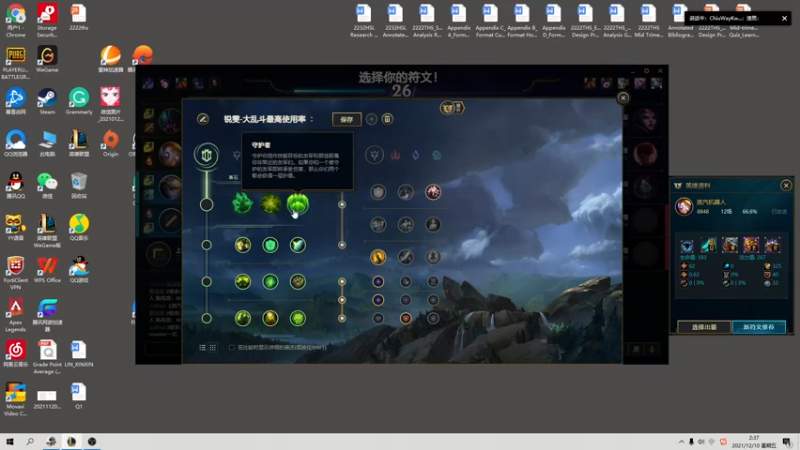Pick the Legend: Alacrity secondary rune
This screenshot has height=450, width=800.
point(378,224)
